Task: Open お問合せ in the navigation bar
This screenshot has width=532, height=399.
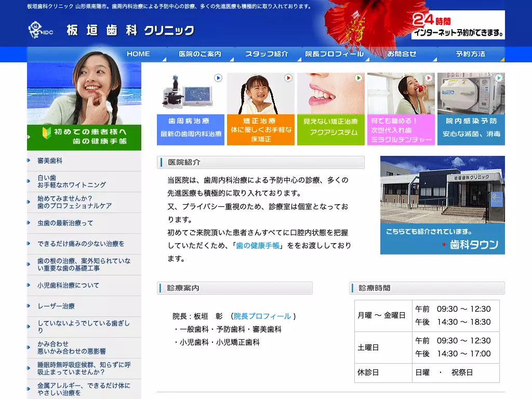Action: [402, 54]
